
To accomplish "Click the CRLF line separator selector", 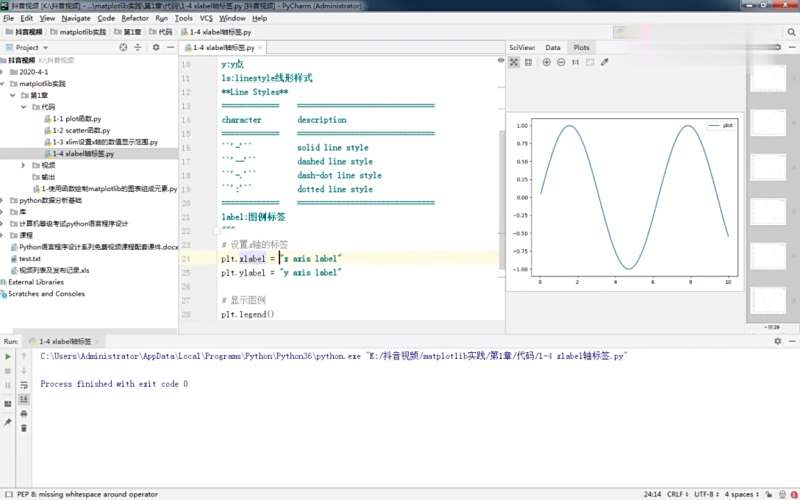I will click(678, 494).
